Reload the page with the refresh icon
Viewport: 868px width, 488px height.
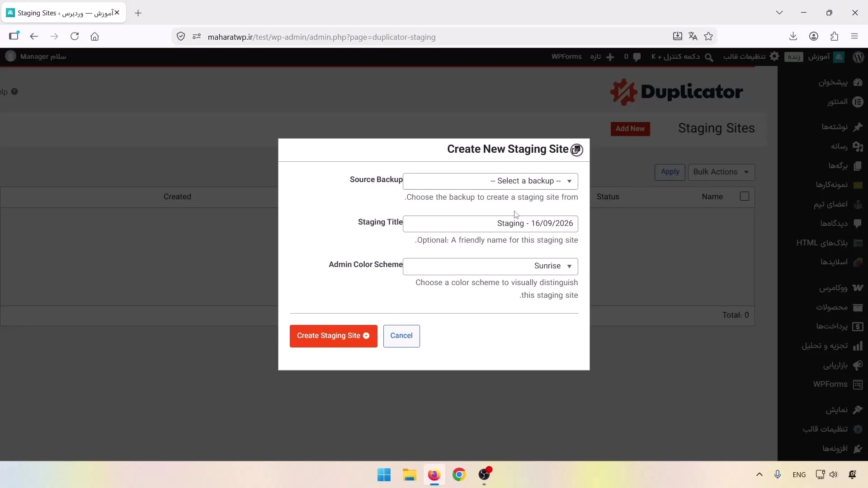[75, 37]
